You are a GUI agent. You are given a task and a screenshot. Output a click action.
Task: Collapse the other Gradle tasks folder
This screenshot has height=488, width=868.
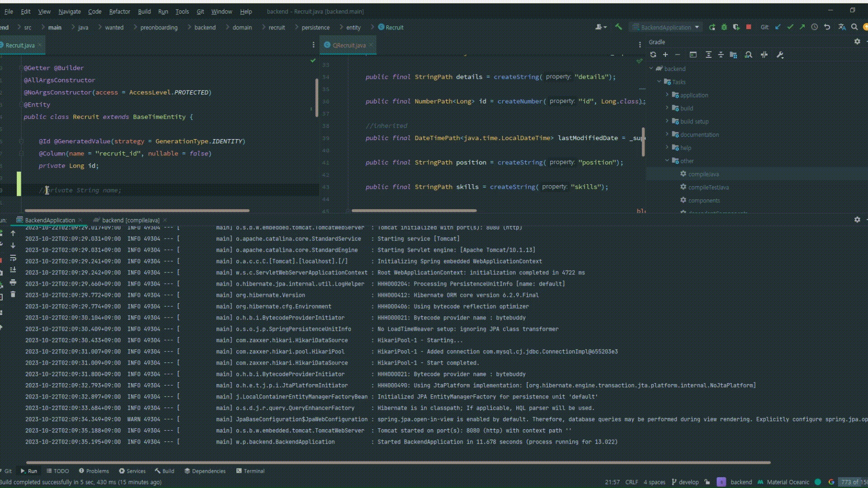[x=667, y=161]
